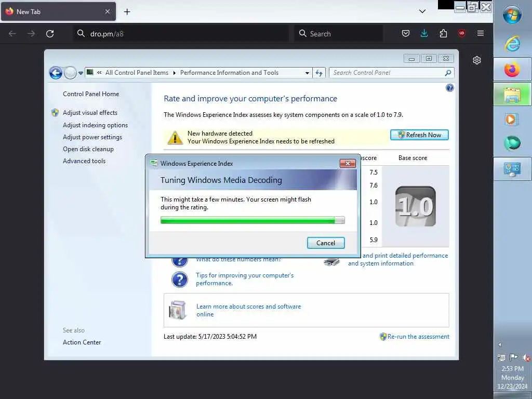Expand breadcrumb arrow after All Control Panel Items
532x399 pixels.
point(175,73)
